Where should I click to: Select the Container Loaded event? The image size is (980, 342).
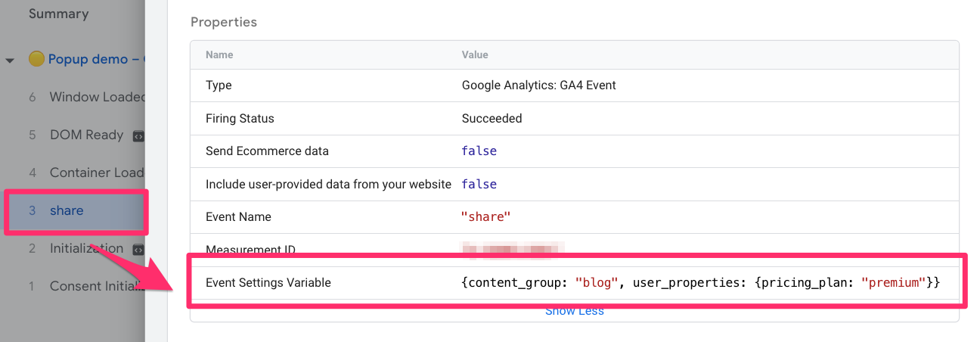96,173
